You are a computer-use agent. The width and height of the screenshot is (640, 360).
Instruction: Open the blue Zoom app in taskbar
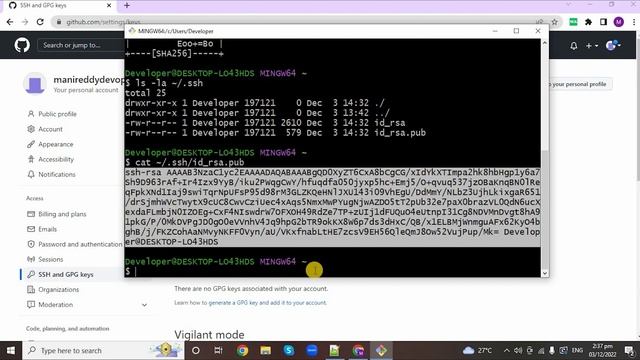coord(312,350)
